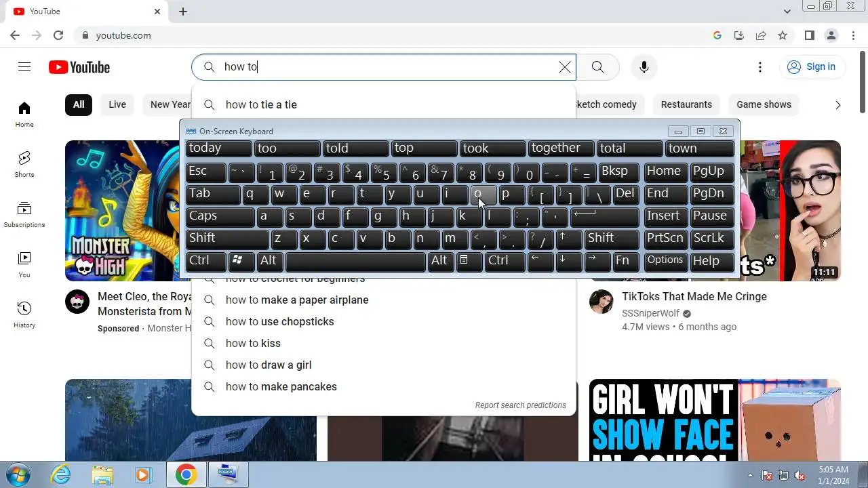Open 'TikToks That Made Me Cringe' title
The width and height of the screenshot is (868, 488).
coord(694,296)
